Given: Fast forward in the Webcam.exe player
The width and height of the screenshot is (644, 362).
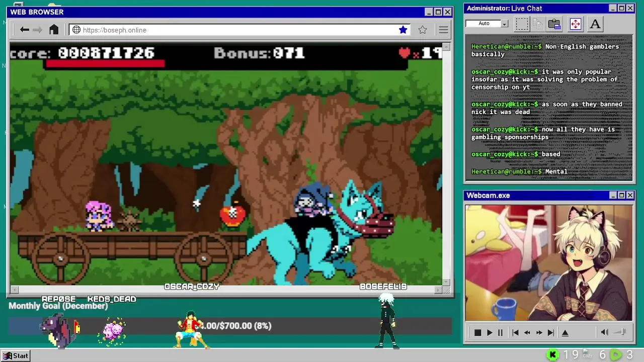Looking at the screenshot, I should (539, 332).
